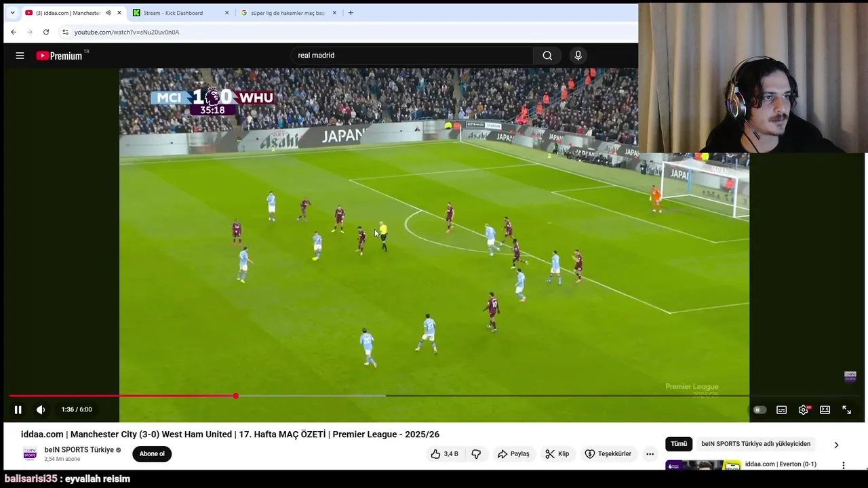868x488 pixels.
Task: Switch to the 'süper lig de hakemler' Google tab
Action: point(288,13)
